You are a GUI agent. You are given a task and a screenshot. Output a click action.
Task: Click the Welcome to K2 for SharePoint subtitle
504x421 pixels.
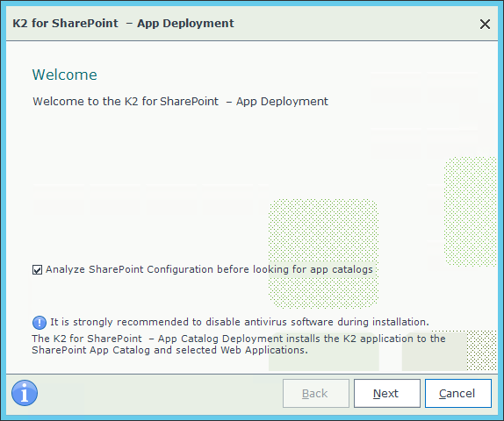(x=180, y=102)
